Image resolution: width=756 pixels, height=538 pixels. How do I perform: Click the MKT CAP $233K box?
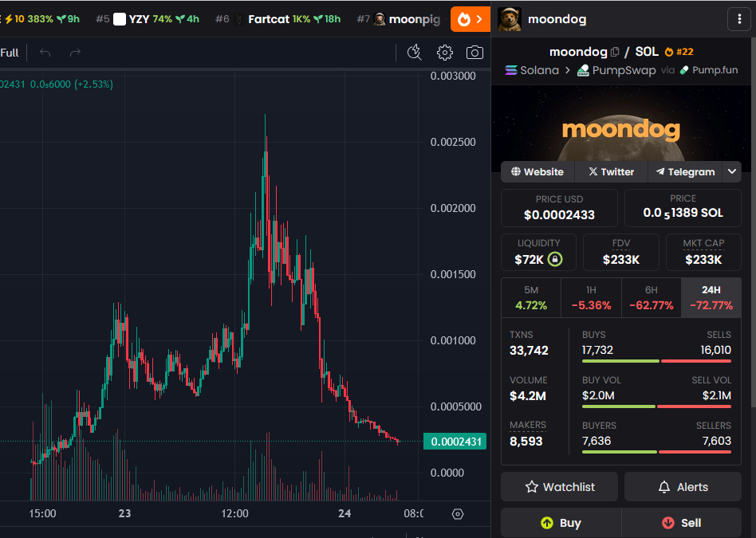point(703,253)
